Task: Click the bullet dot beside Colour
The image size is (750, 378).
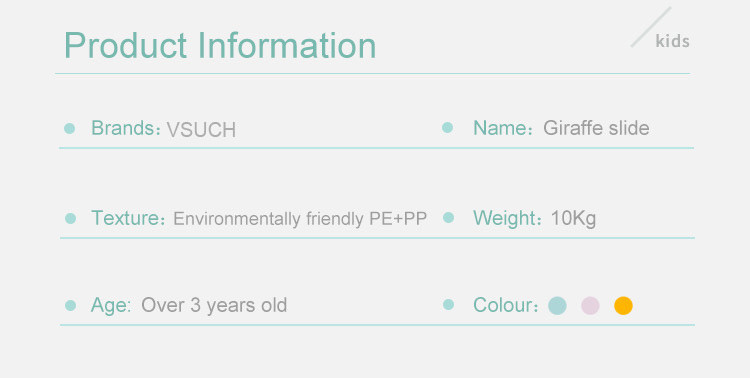Action: (x=448, y=304)
